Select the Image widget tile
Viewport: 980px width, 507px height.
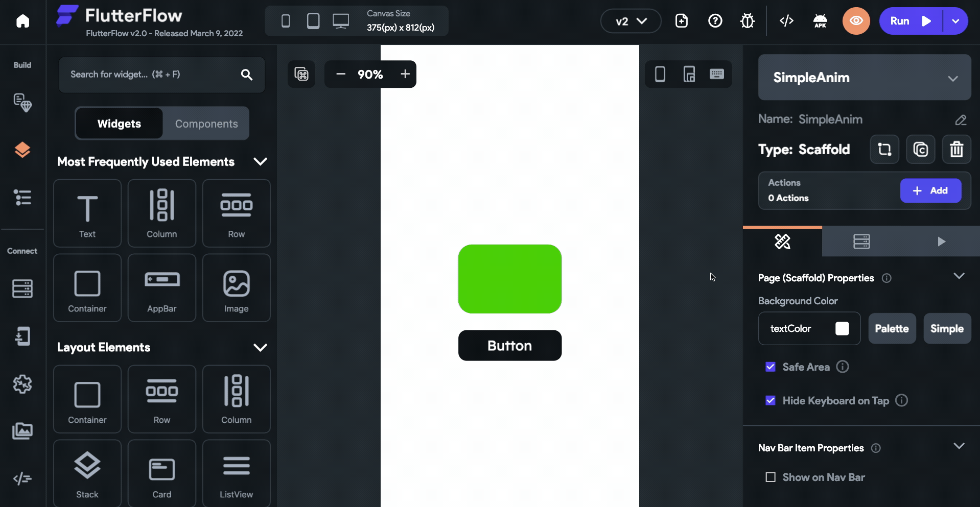237,288
